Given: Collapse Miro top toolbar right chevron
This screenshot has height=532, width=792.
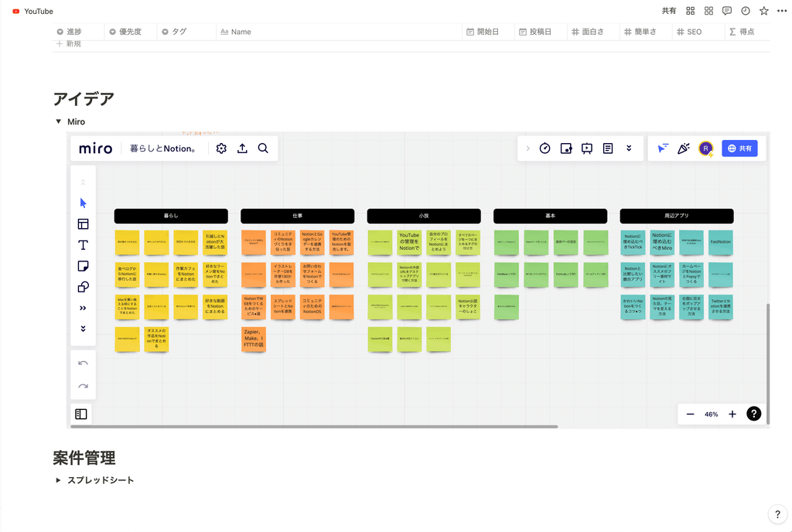Looking at the screenshot, I should (527, 148).
